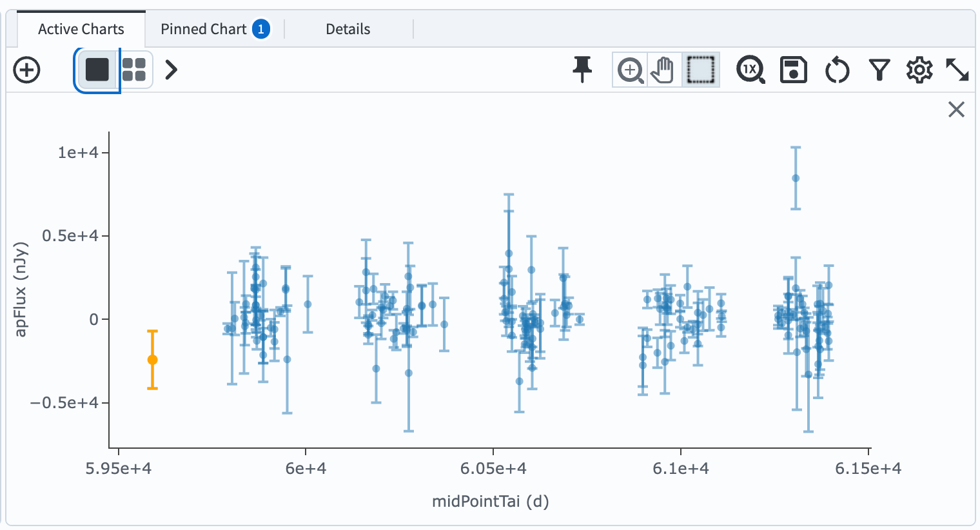Switch to grid chart layout
The image size is (980, 530).
(134, 70)
